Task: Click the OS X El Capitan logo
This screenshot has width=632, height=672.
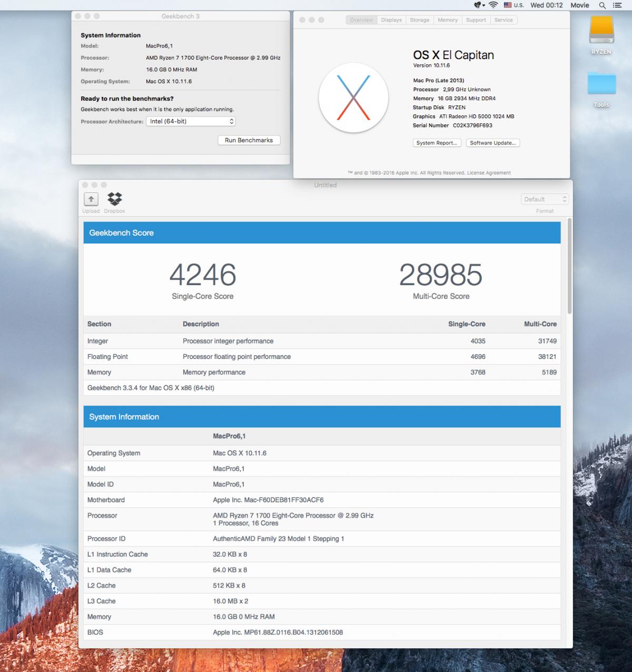Action: (x=353, y=98)
